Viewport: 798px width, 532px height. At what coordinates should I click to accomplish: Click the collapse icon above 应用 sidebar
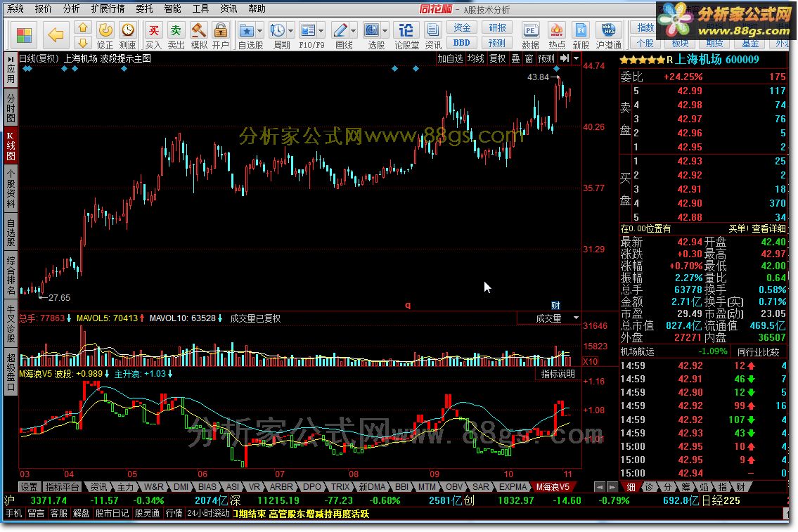11,59
